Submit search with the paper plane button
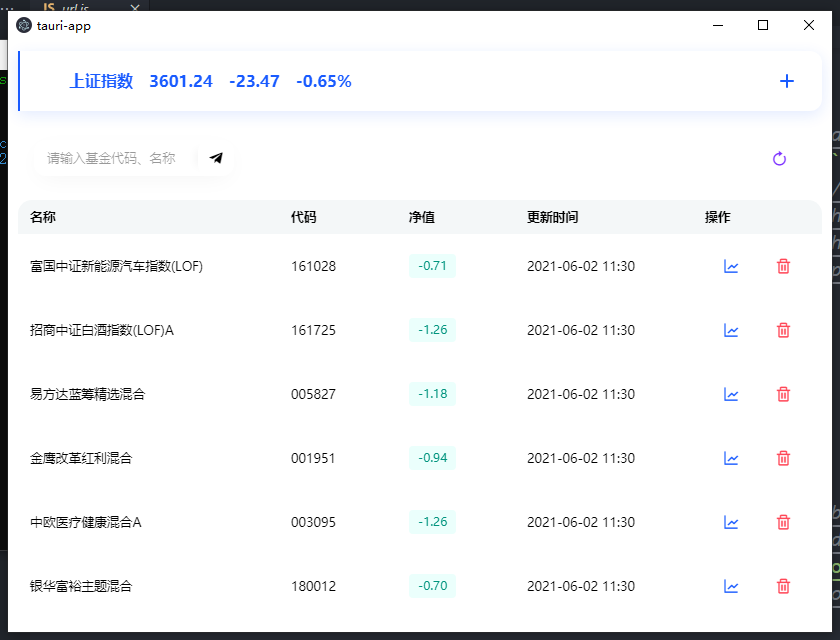 (x=216, y=158)
